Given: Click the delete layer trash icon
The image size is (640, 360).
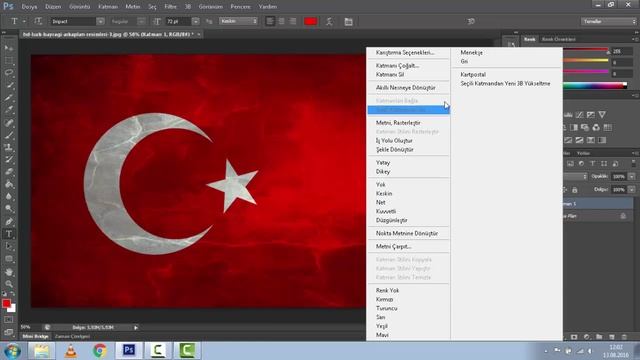Looking at the screenshot, I should [x=624, y=337].
